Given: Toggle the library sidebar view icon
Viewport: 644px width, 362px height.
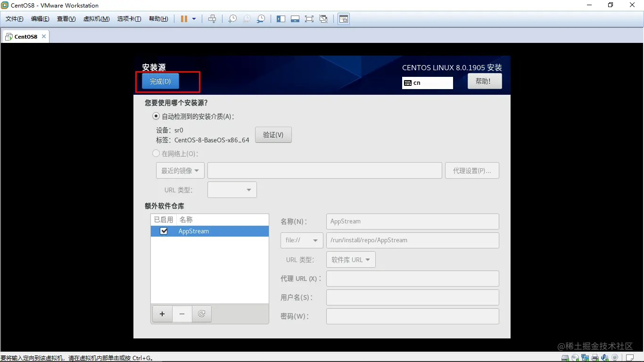Looking at the screenshot, I should coord(281,19).
